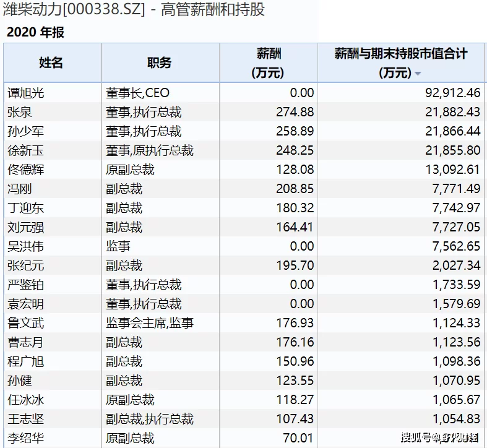This screenshot has height=448, width=487.
Task: Click the name cell 张泉
Action: (x=20, y=113)
